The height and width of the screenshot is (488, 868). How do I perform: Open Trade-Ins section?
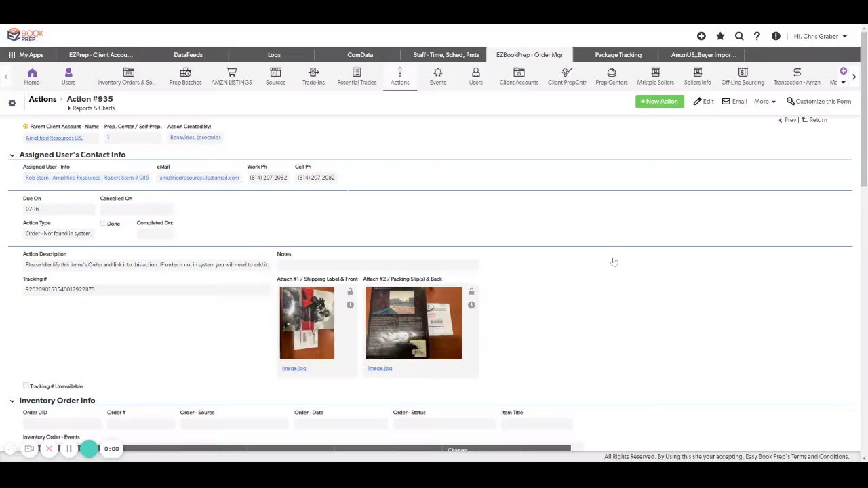pos(313,77)
